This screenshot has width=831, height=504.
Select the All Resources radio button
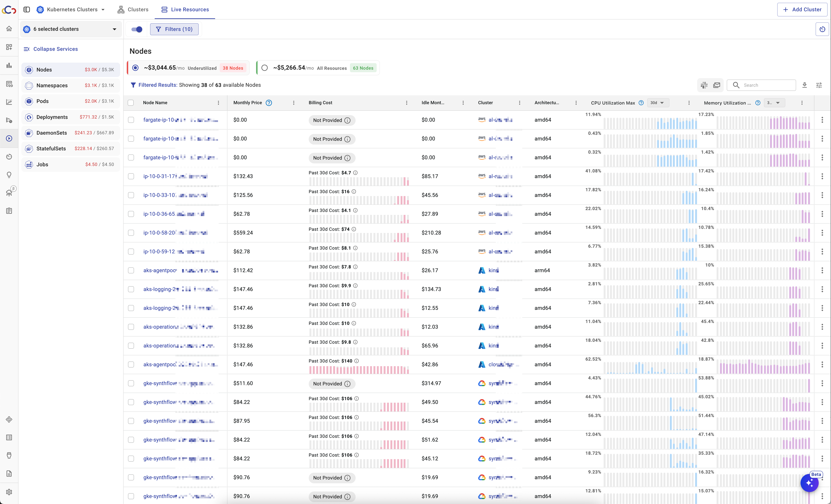[x=265, y=68]
